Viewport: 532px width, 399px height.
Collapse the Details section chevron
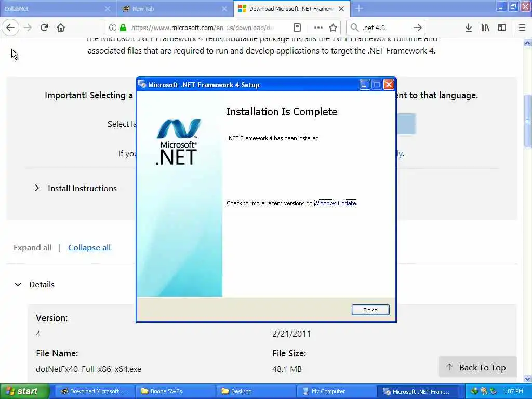(x=18, y=284)
